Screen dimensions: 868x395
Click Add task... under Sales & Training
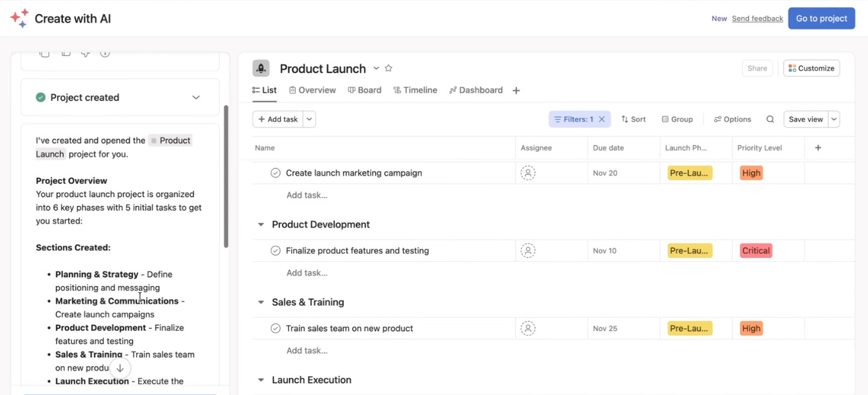coord(307,351)
